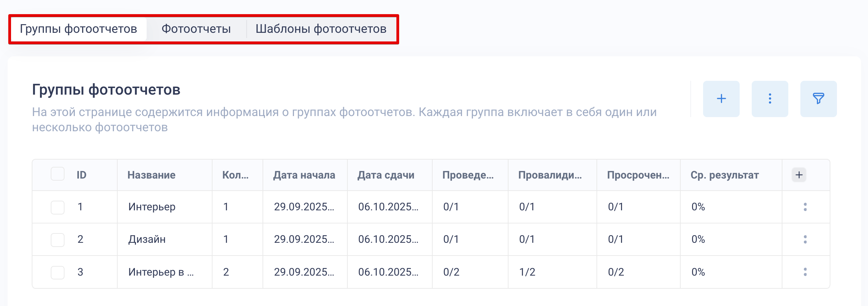868x306 pixels.
Task: Click the Ср. результат column header
Action: pyautogui.click(x=724, y=175)
